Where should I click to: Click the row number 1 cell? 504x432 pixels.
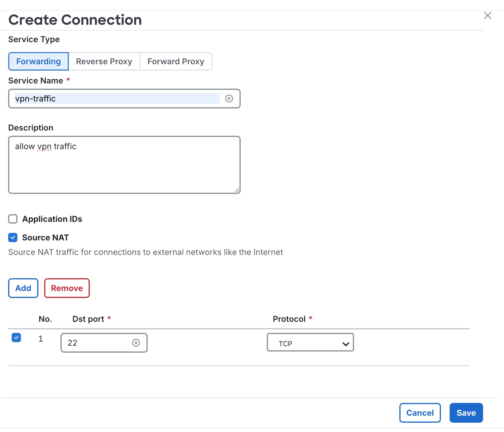tap(41, 339)
